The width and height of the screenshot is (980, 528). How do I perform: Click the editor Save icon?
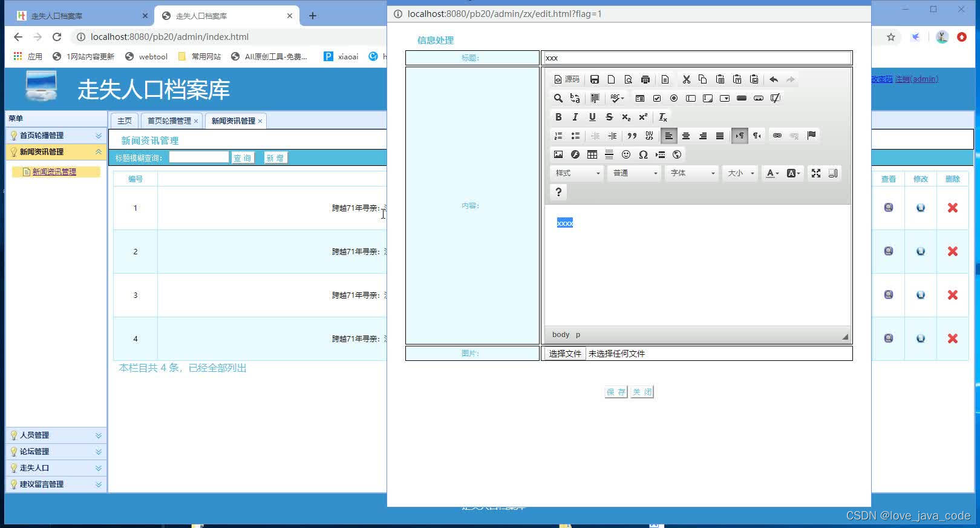coord(595,79)
